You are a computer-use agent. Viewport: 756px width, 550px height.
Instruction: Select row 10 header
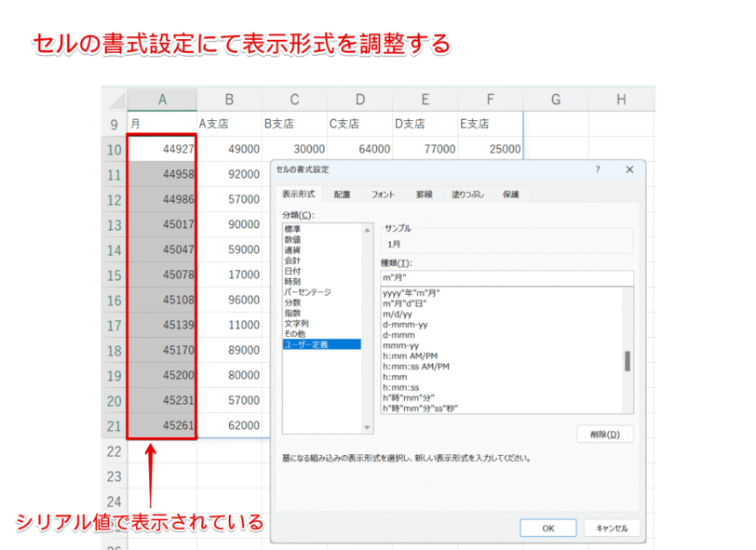[x=115, y=150]
